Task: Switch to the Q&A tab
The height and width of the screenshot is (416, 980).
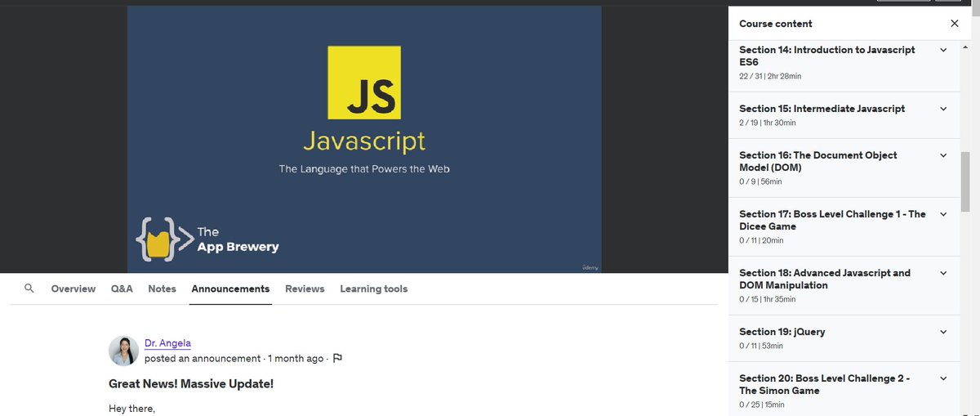Action: [x=122, y=289]
